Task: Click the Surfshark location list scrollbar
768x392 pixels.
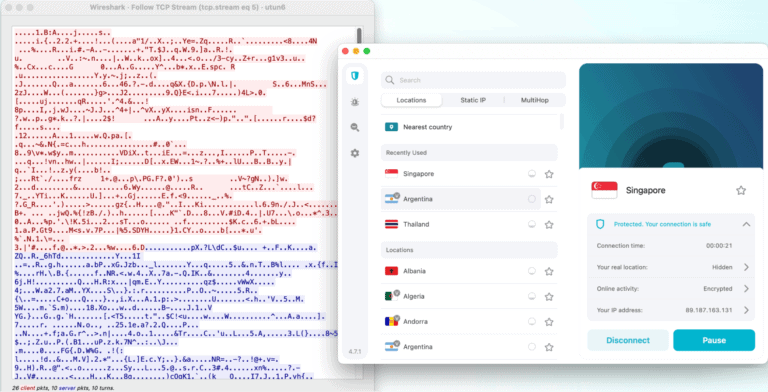Action: [562, 122]
